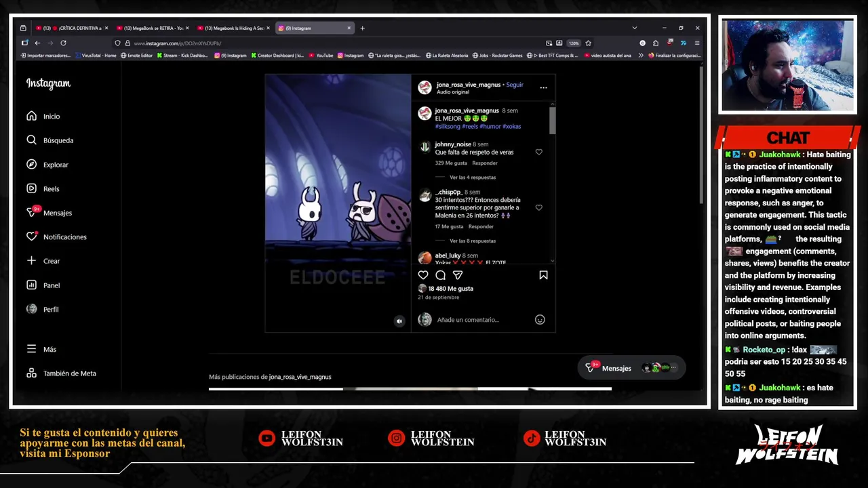This screenshot has height=488, width=868.
Task: Click the #silksong hashtag
Action: (x=448, y=127)
